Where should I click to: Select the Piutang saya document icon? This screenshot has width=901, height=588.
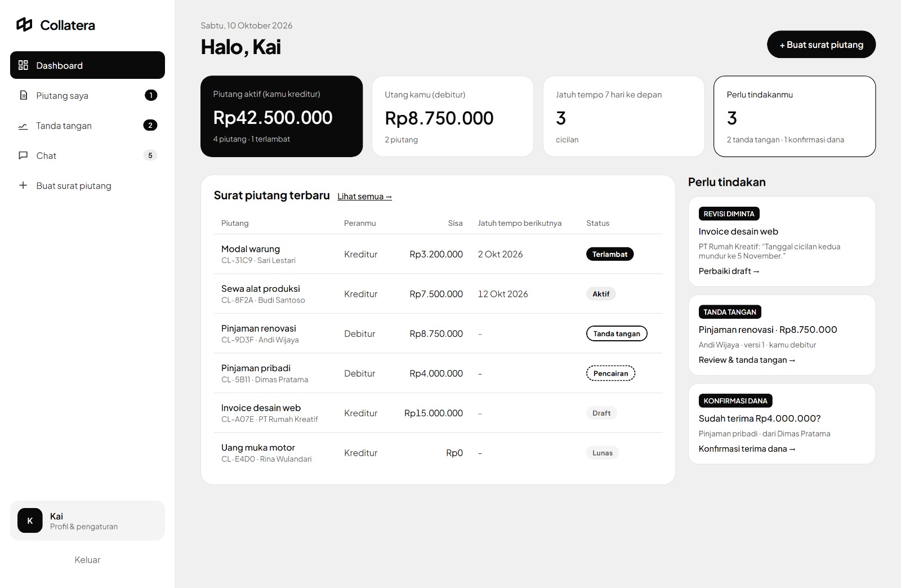[x=23, y=95]
